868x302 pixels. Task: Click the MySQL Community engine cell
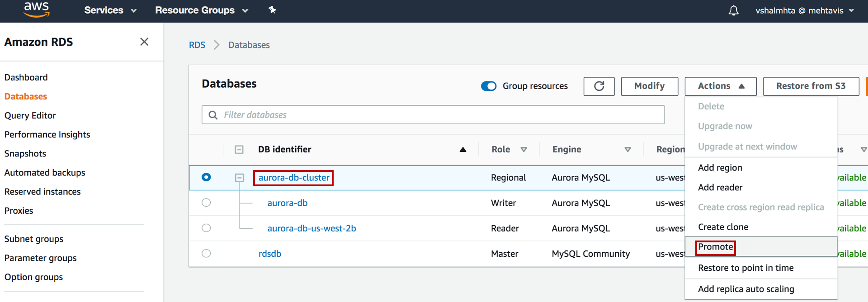coord(591,254)
